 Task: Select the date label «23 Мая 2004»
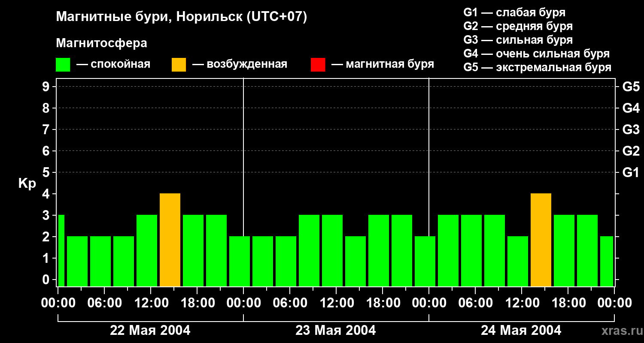(x=336, y=331)
